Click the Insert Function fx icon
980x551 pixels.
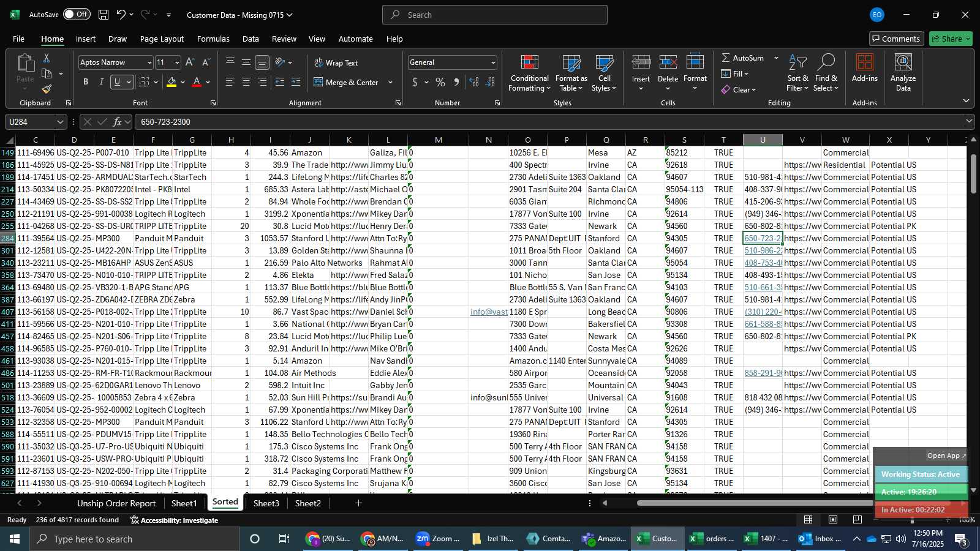coord(118,122)
